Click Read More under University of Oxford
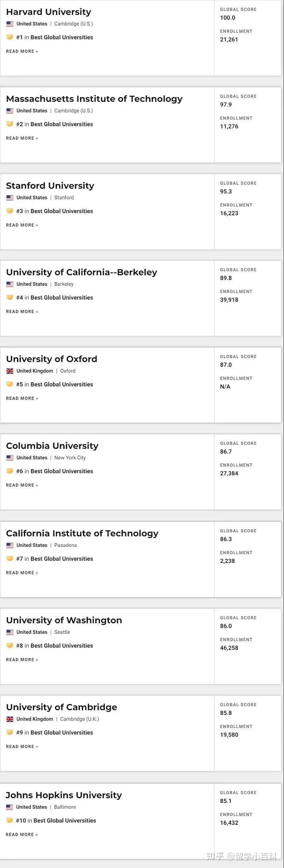Screen dimensions: 284x868 [x=22, y=399]
